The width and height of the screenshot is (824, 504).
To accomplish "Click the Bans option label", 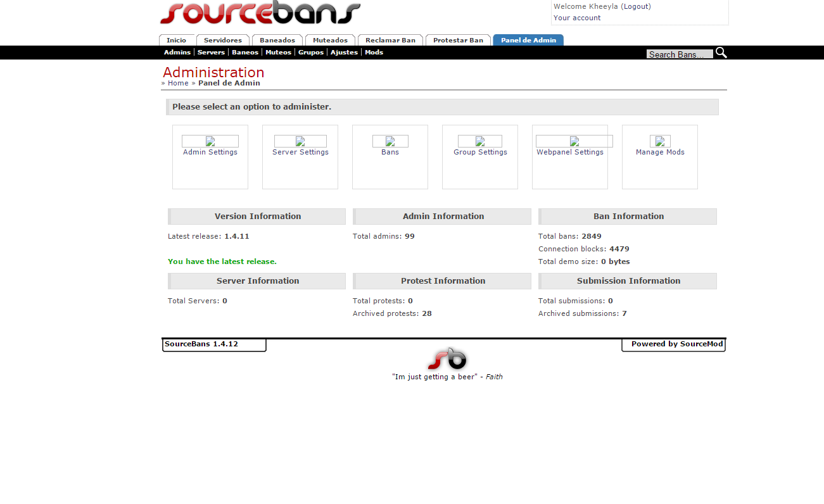I will [x=390, y=152].
